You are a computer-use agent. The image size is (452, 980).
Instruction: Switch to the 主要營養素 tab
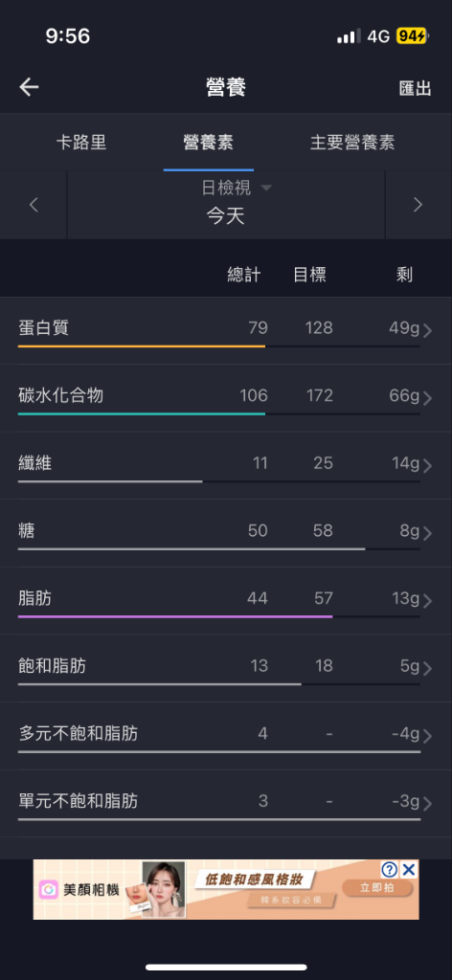tap(352, 143)
